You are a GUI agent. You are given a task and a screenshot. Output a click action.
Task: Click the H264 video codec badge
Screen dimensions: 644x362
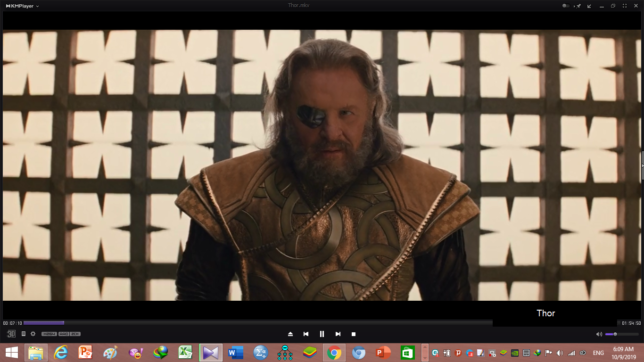49,334
